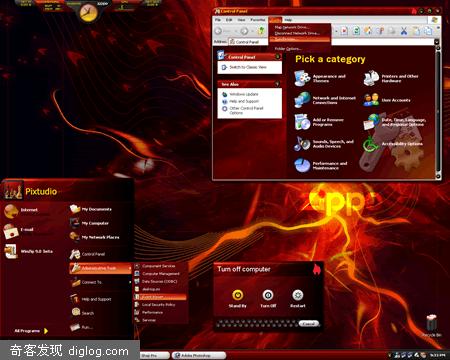This screenshot has height=360, width=450.
Task: Click Cancel in Turn off computer dialog
Action: click(x=309, y=324)
